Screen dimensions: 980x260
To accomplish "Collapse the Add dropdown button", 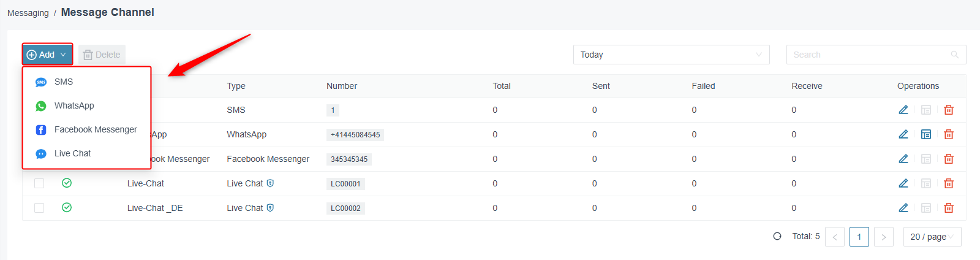I will tap(48, 55).
